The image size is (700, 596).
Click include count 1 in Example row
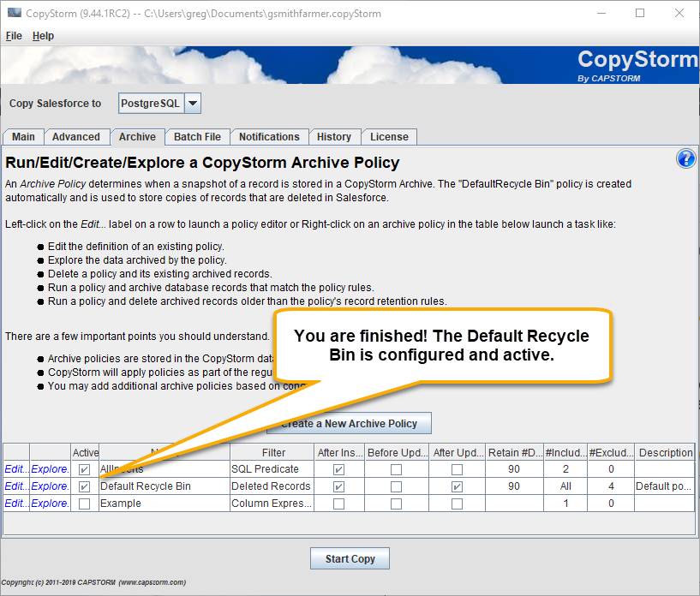point(565,504)
